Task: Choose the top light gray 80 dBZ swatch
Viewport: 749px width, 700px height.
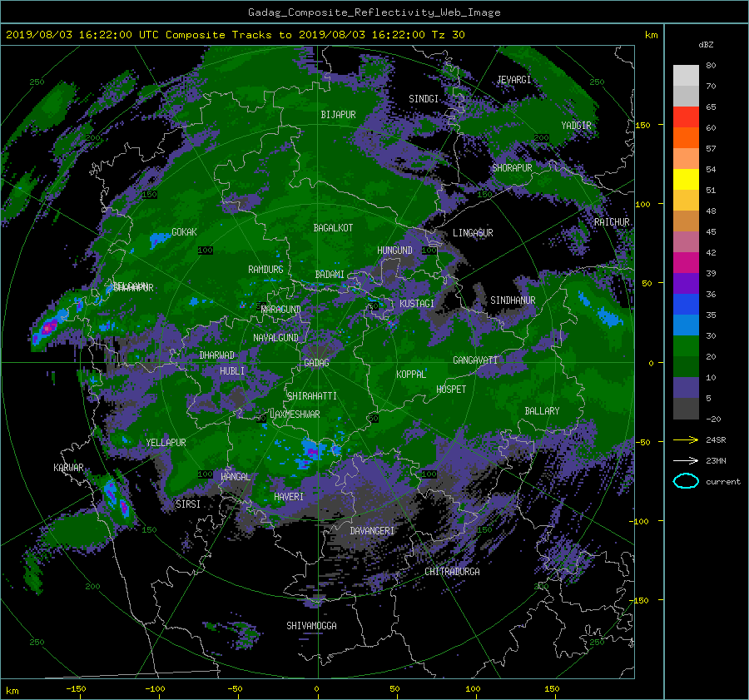Action: 686,75
